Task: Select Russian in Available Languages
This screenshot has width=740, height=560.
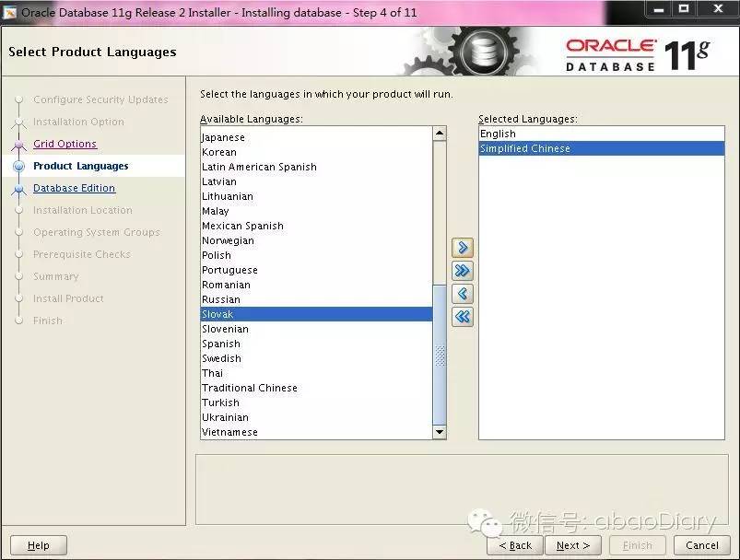Action: [316, 299]
